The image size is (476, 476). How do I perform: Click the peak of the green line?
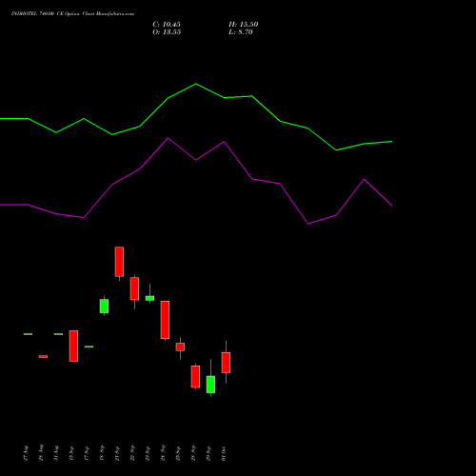point(196,84)
